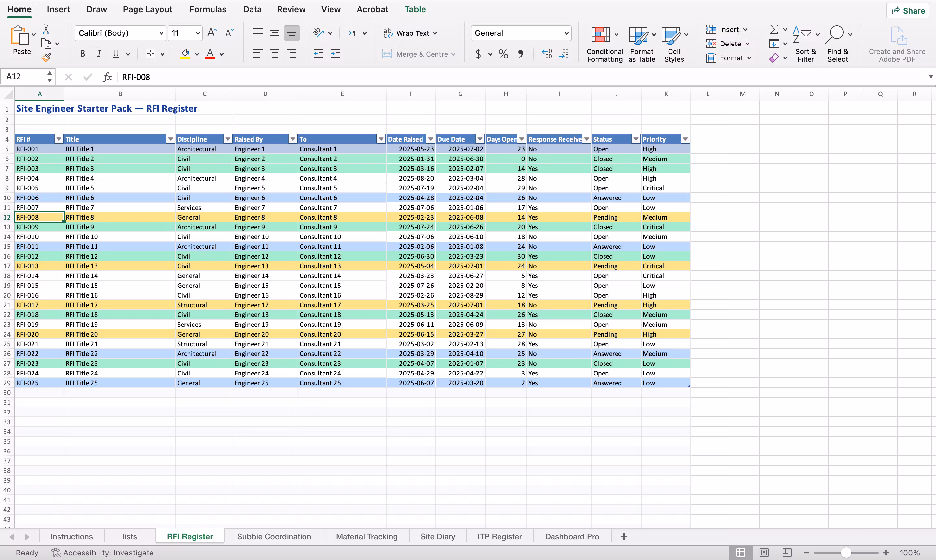
Task: Click the Increase Font Size icon
Action: point(212,33)
